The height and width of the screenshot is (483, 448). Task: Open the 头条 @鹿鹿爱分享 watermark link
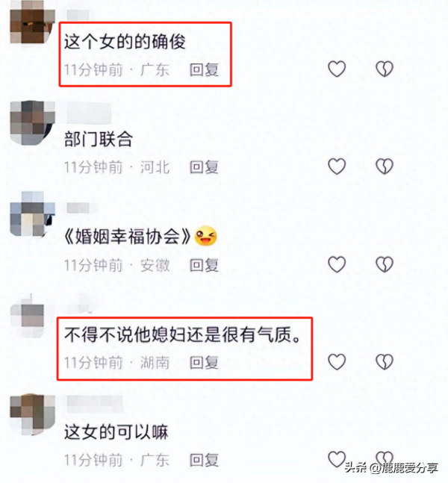(x=391, y=468)
